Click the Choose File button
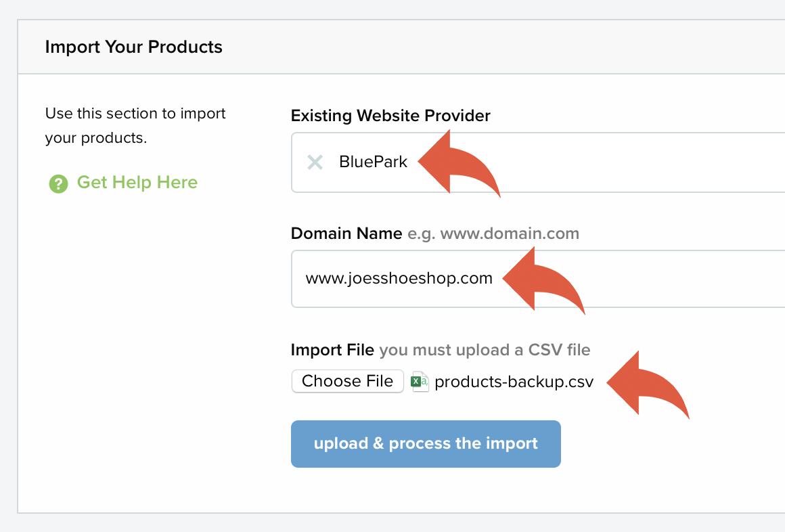The image size is (785, 532). [347, 381]
